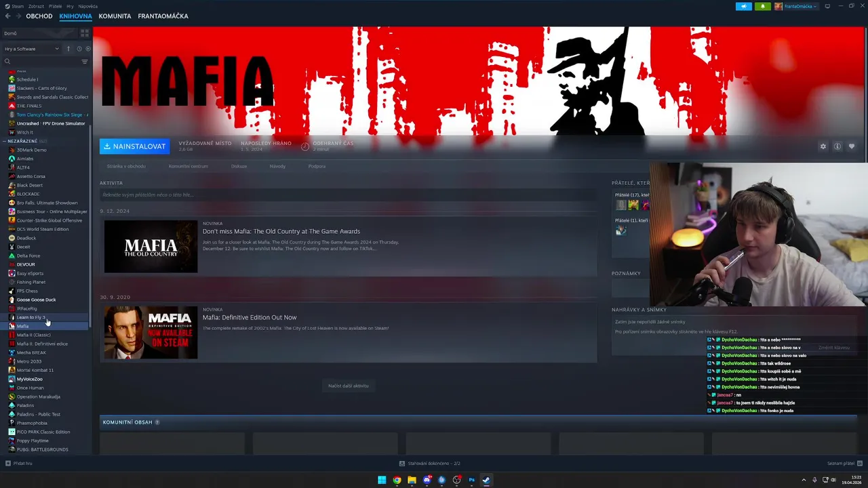Show hidden system tray icons

click(804, 480)
